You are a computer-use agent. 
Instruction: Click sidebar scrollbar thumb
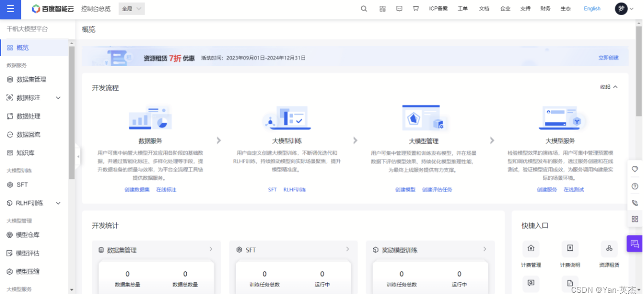(x=72, y=113)
